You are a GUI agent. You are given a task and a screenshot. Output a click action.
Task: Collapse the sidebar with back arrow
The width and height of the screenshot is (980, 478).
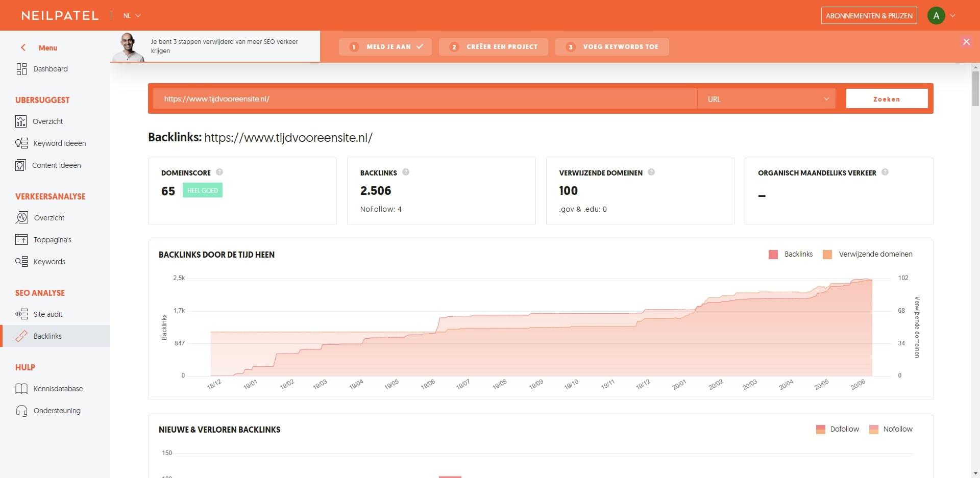(x=23, y=47)
